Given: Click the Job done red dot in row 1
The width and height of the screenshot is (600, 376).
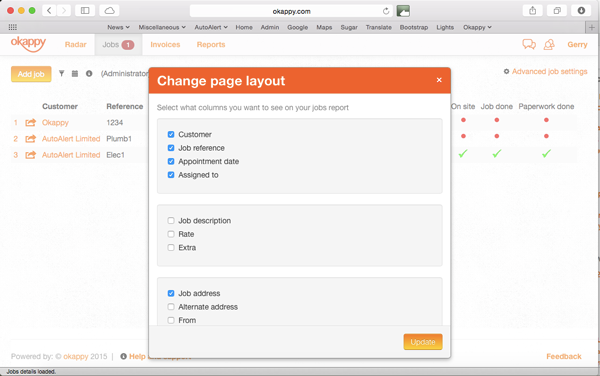Looking at the screenshot, I should (x=497, y=120).
